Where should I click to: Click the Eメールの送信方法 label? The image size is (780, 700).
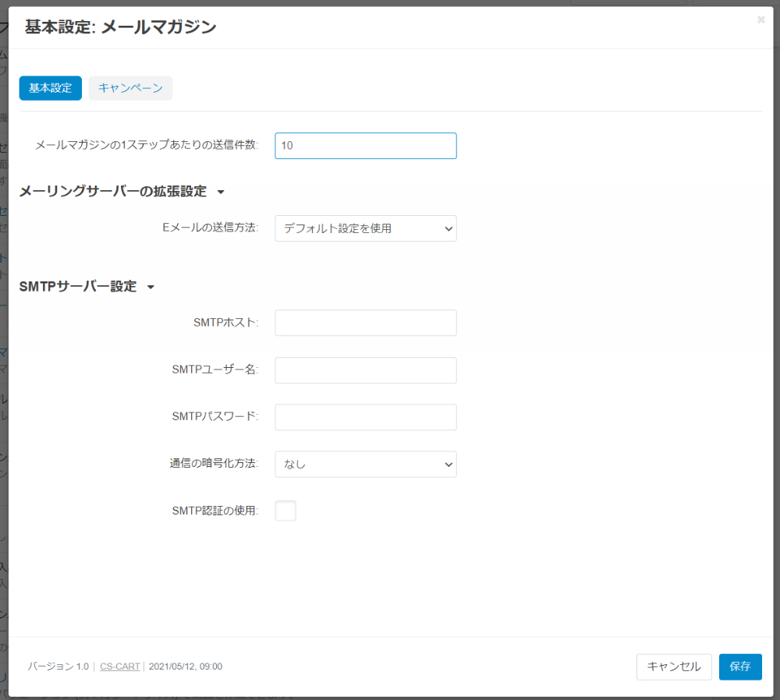click(211, 228)
